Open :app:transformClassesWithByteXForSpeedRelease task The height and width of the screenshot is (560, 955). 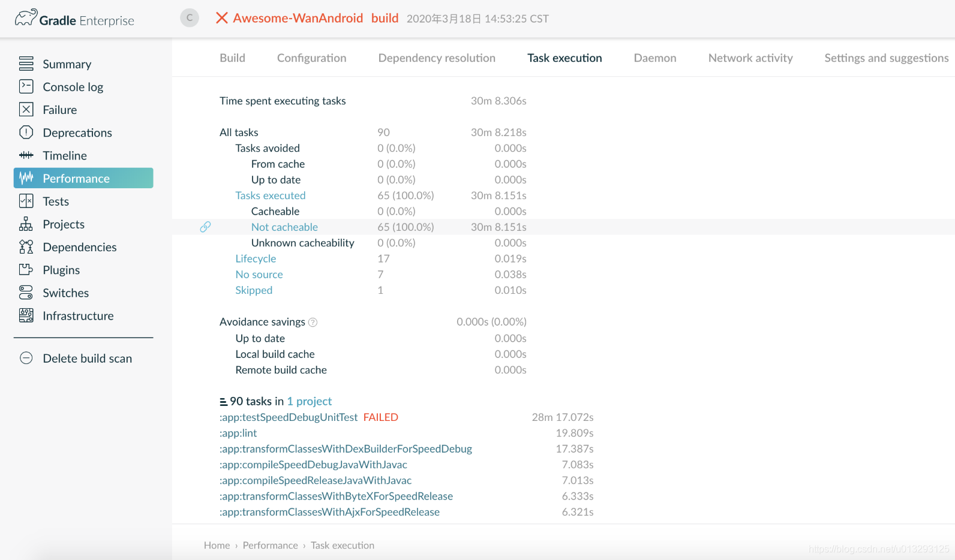click(x=336, y=496)
